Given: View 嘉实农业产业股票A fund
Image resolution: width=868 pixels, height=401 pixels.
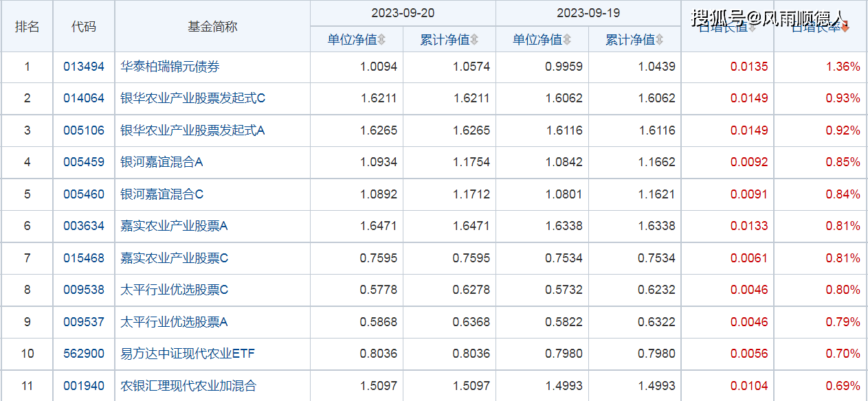Looking at the screenshot, I should pyautogui.click(x=174, y=226).
